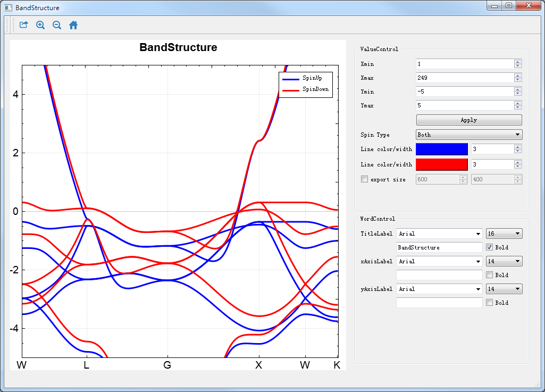Click the zoom out magnifier icon

57,25
